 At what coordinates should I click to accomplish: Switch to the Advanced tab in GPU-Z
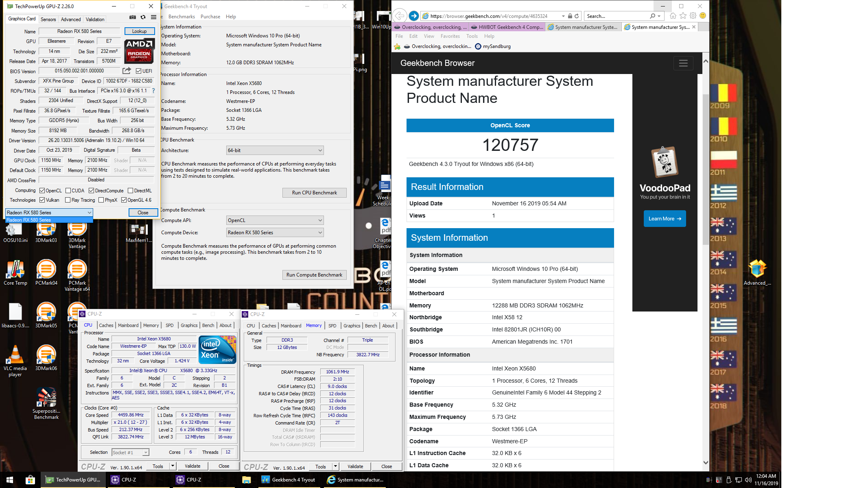(71, 20)
